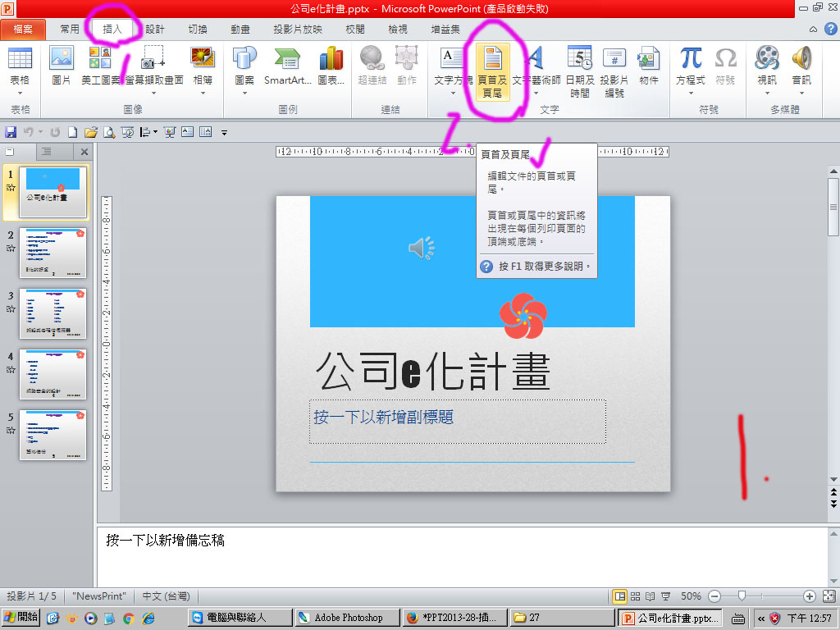Switch to Adobe Photoshop in taskbar
840x630 pixels.
(347, 618)
